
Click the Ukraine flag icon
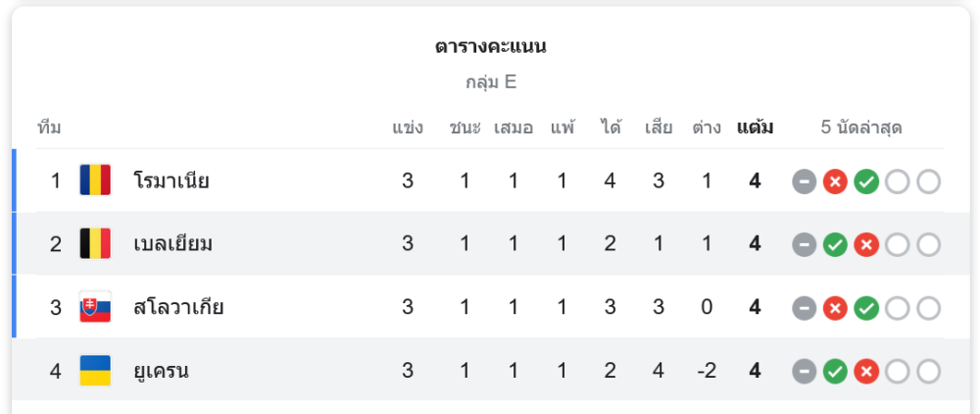95,370
